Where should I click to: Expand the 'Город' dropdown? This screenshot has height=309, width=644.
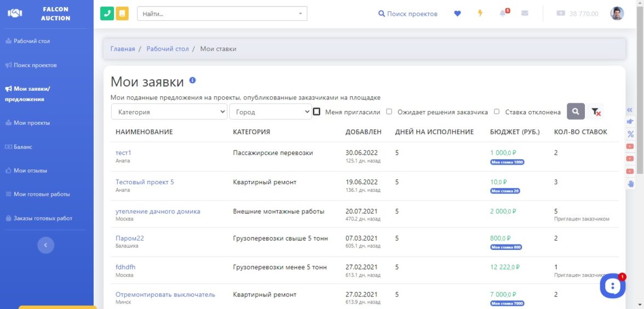click(x=271, y=112)
